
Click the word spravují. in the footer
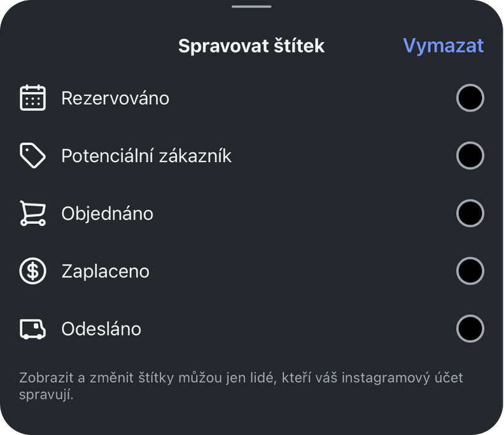coord(46,394)
